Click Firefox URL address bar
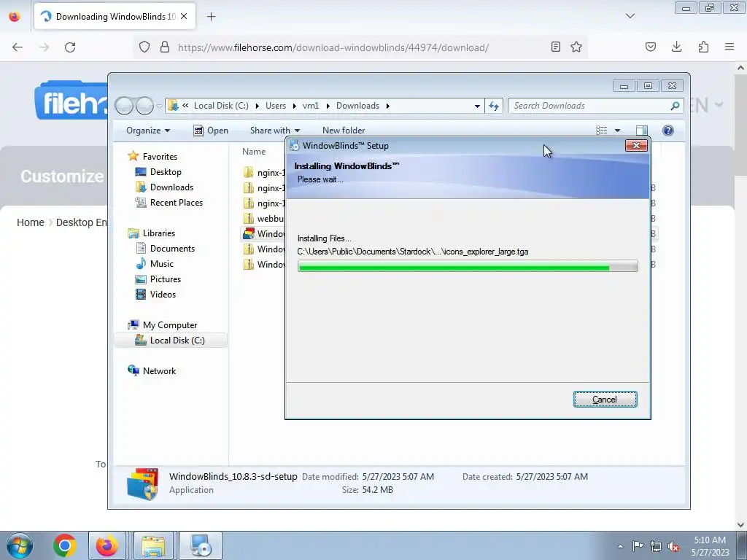747x560 pixels. pyautogui.click(x=333, y=47)
